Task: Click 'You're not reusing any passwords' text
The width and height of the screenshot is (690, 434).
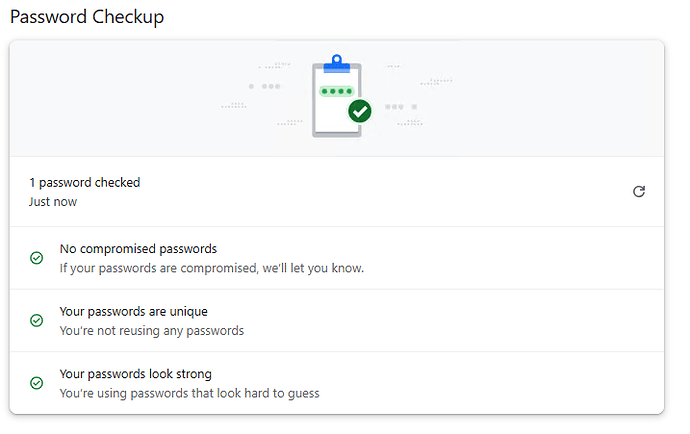Action: pyautogui.click(x=152, y=331)
